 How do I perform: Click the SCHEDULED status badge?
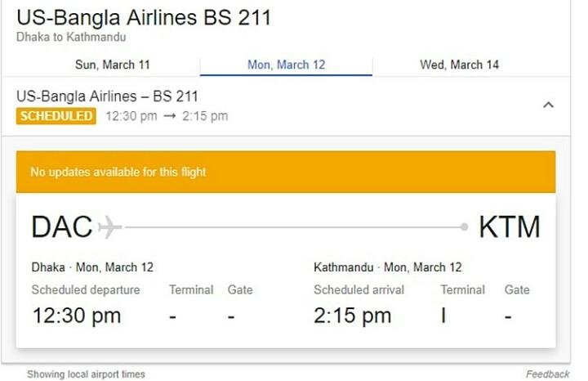pyautogui.click(x=56, y=116)
